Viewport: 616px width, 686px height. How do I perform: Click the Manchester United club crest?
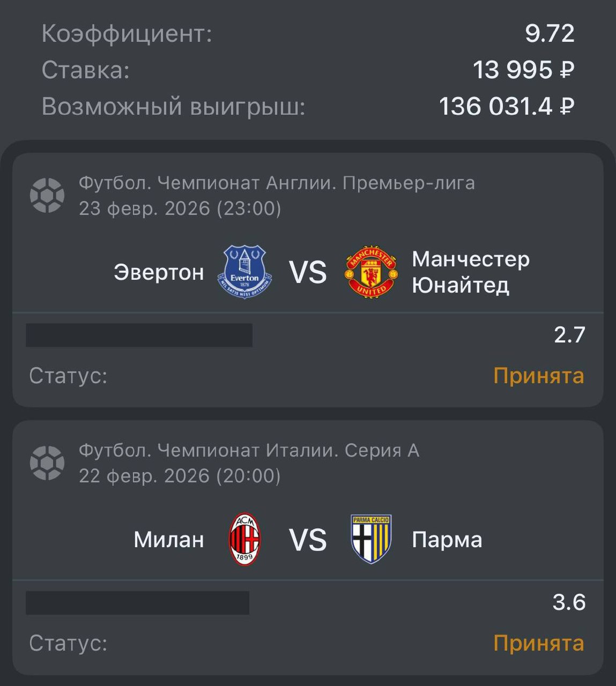[x=371, y=272]
